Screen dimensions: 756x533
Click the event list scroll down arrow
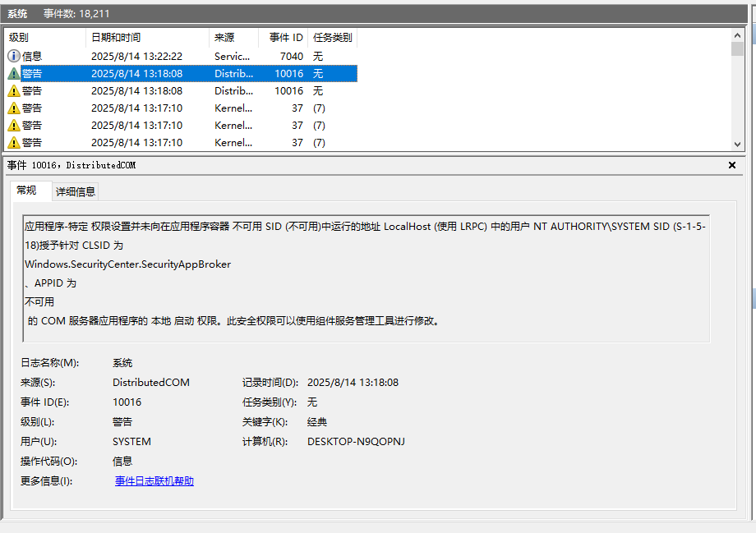coord(737,144)
